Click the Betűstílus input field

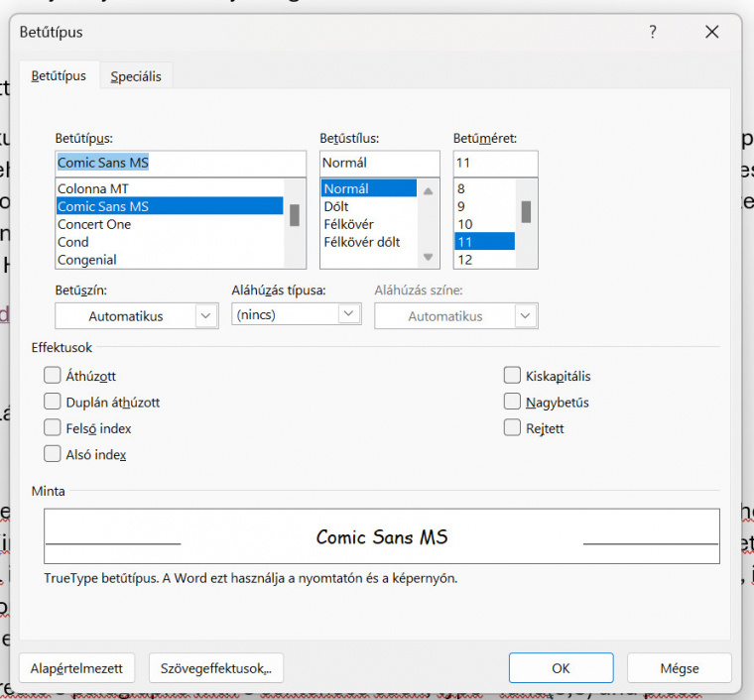pyautogui.click(x=380, y=164)
